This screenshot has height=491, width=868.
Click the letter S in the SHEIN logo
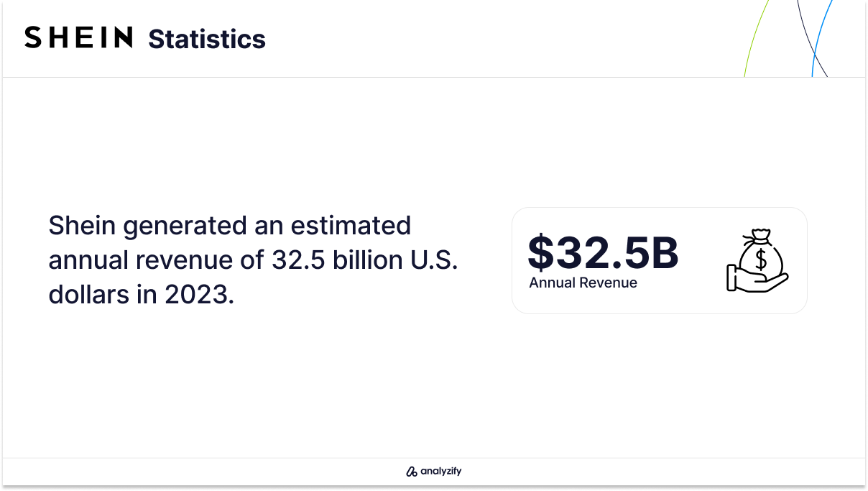(34, 37)
